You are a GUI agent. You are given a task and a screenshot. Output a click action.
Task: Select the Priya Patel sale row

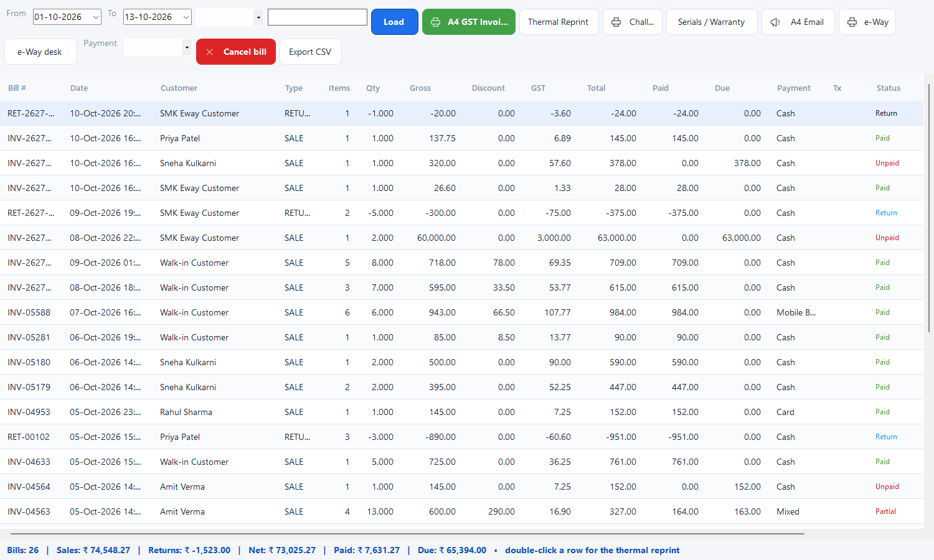click(x=461, y=138)
